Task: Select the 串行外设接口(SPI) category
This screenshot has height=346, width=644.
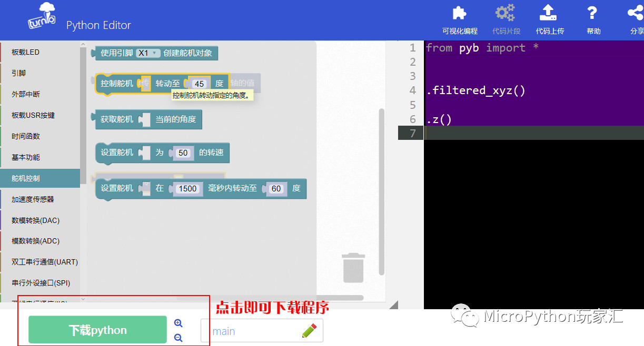Action: [x=40, y=283]
